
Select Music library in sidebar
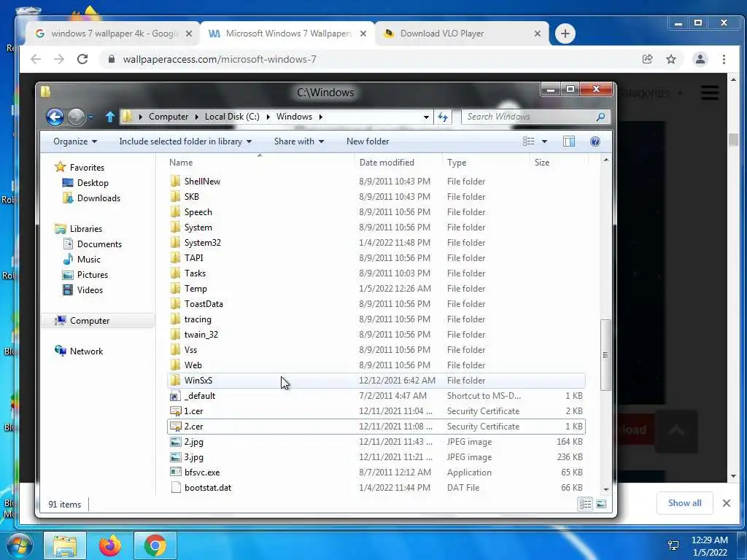click(x=88, y=260)
